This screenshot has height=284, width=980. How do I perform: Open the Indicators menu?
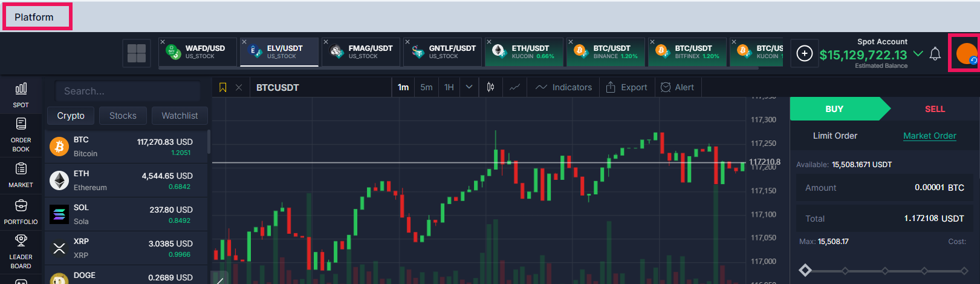tap(563, 87)
